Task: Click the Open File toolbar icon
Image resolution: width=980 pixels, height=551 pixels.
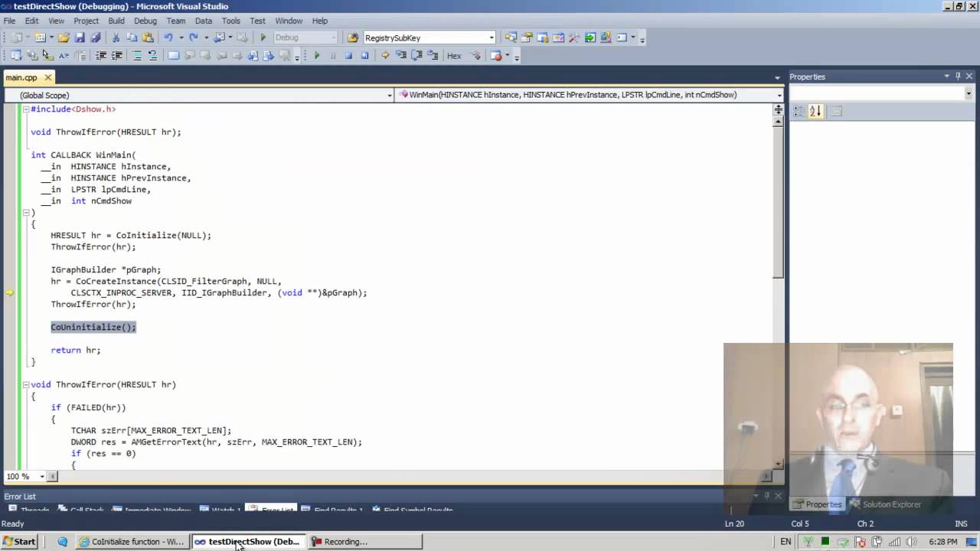Action: click(64, 37)
